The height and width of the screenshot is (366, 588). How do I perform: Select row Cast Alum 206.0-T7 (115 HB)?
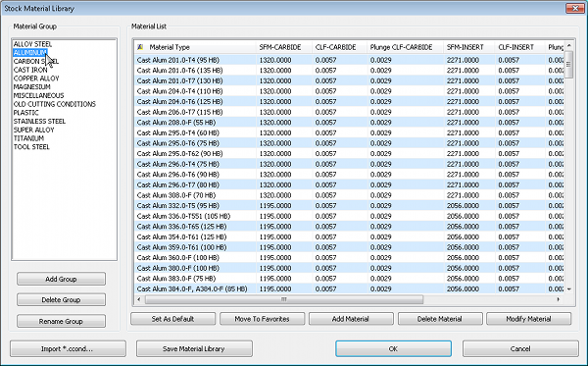pyautogui.click(x=349, y=112)
